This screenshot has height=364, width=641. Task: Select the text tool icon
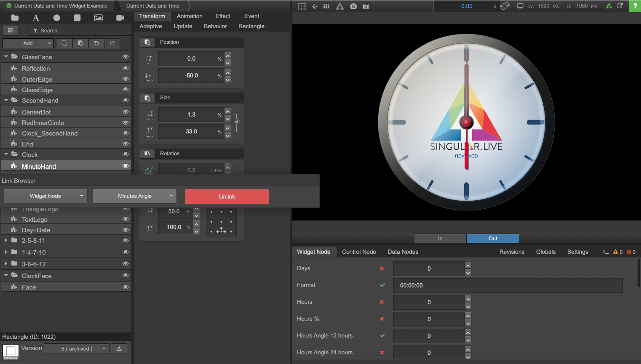[x=36, y=18]
